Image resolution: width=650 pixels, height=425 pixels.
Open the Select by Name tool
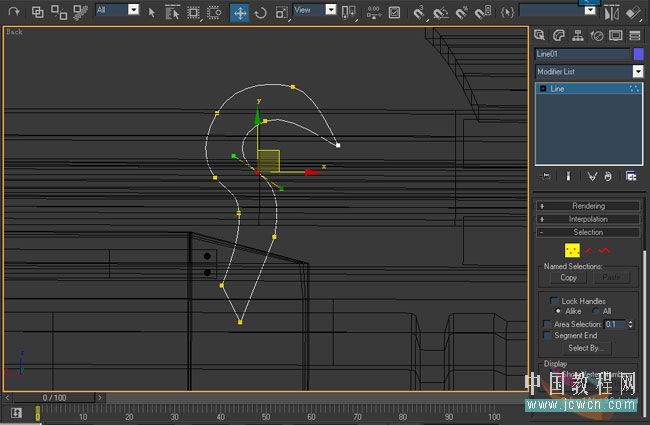[172, 13]
